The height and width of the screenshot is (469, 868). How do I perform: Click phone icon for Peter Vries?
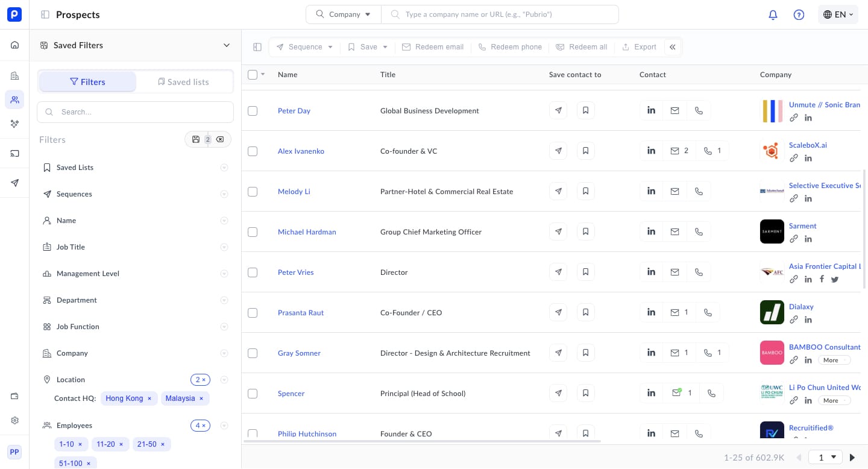699,272
